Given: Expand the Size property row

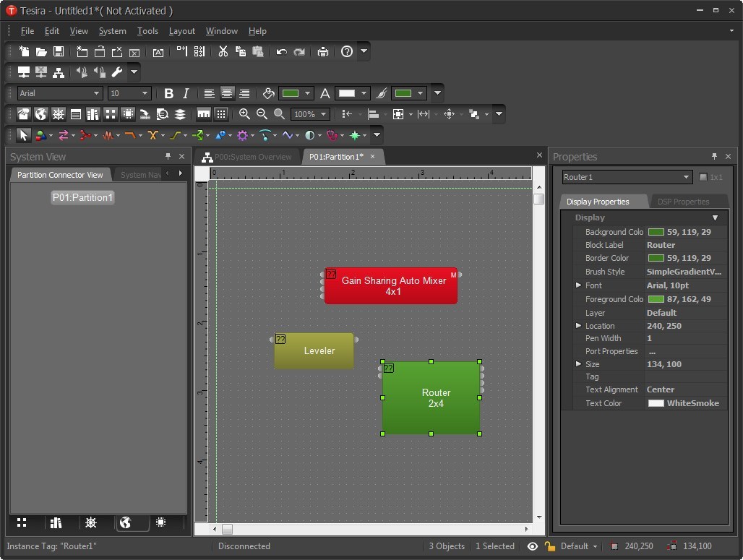Looking at the screenshot, I should (578, 364).
